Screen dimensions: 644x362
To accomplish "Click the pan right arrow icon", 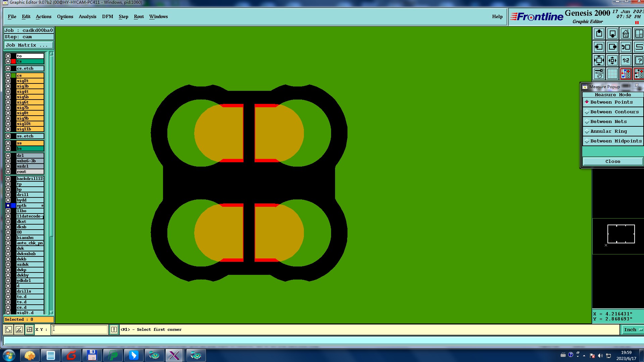I will coord(612,47).
